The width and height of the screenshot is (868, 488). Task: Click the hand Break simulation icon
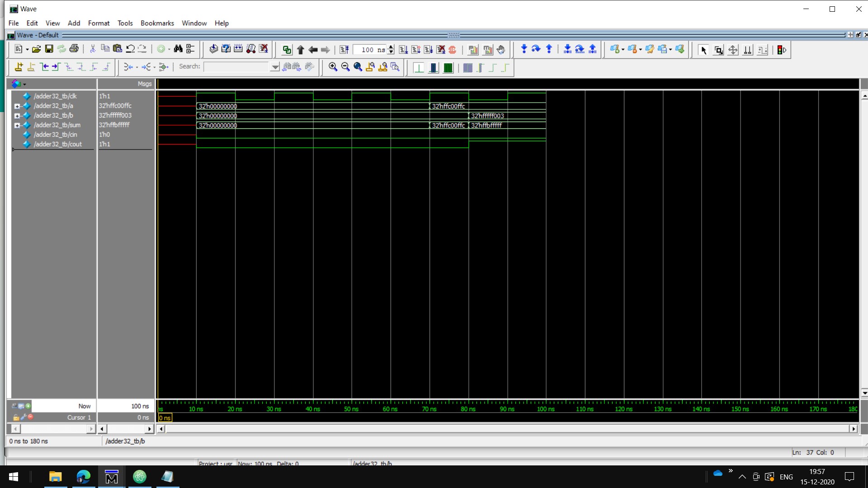[x=500, y=50]
